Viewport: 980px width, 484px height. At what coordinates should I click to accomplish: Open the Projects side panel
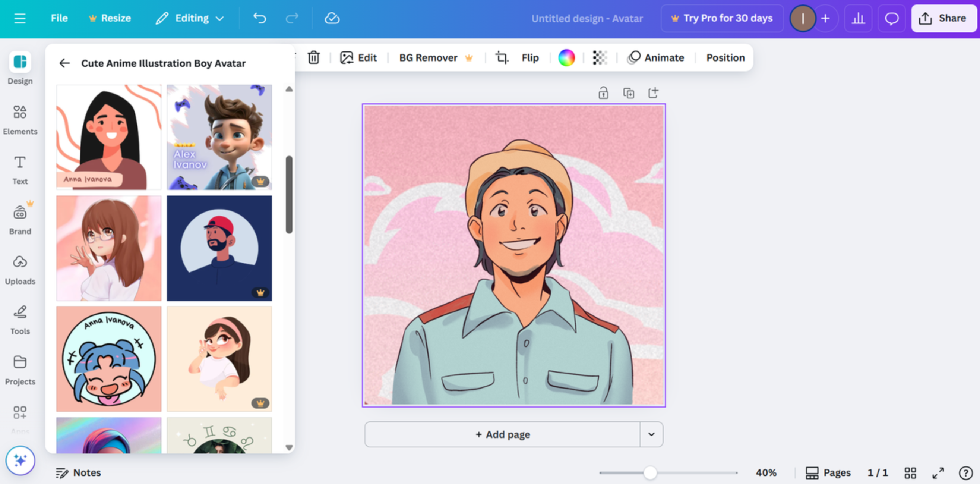point(20,370)
